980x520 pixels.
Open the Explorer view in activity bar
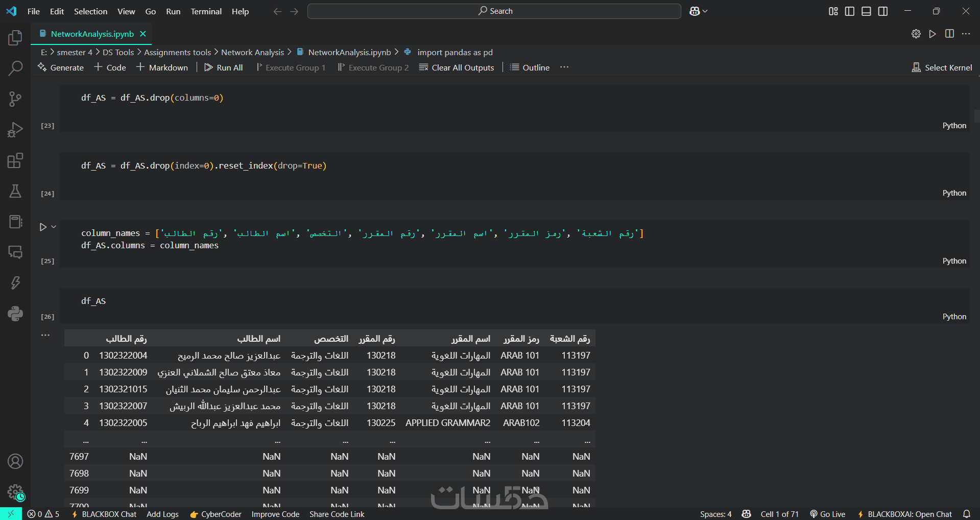coord(15,38)
